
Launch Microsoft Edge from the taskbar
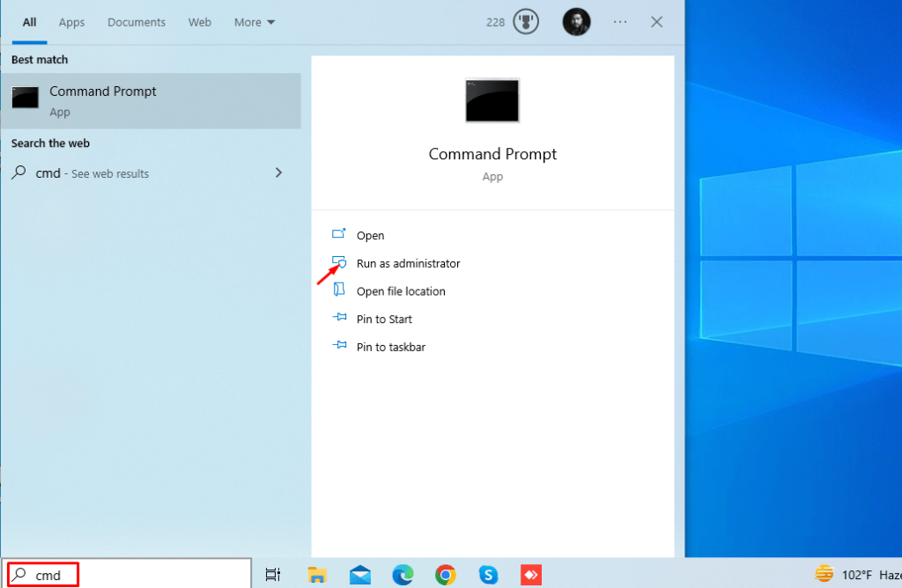tap(403, 575)
